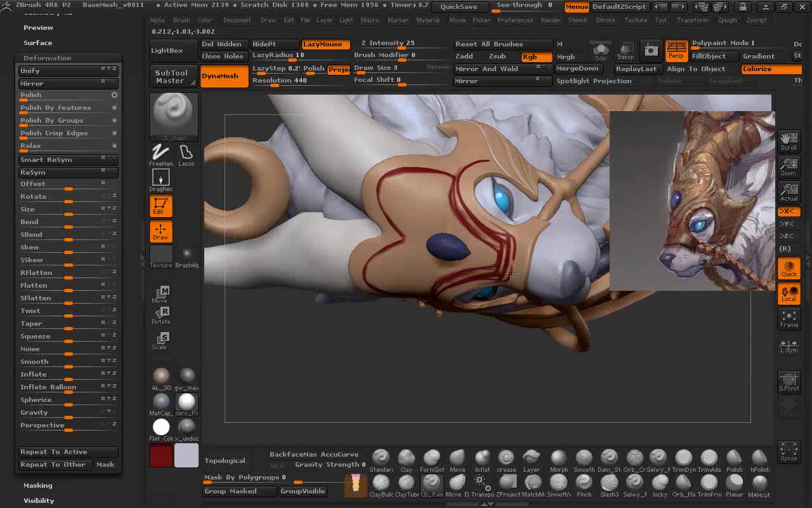Activate the Move transform tool
Screen dimensions: 812x508
[x=160, y=295]
